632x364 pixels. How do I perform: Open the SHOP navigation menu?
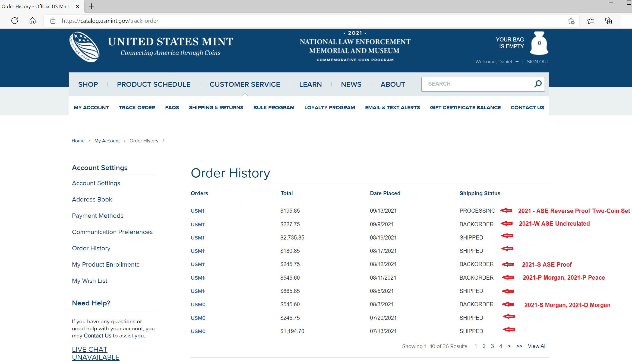[88, 84]
